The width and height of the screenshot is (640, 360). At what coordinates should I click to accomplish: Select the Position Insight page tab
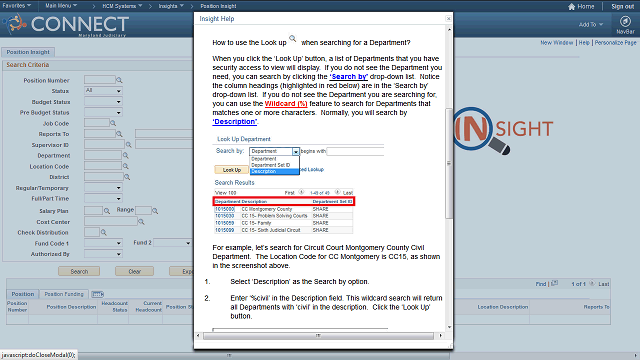28,52
